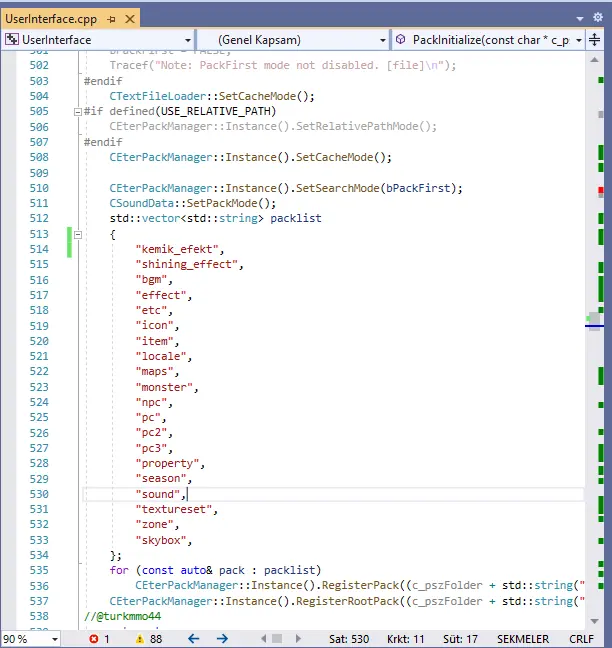Click the error count 1 in status bar
Image resolution: width=612 pixels, height=648 pixels.
(107, 639)
